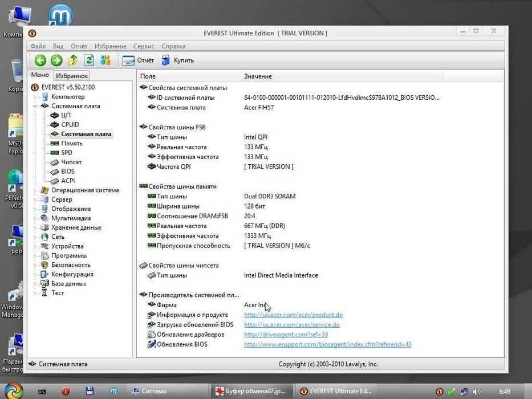This screenshot has width=532, height=399.
Task: Open the driveragent.com link
Action: (286, 335)
